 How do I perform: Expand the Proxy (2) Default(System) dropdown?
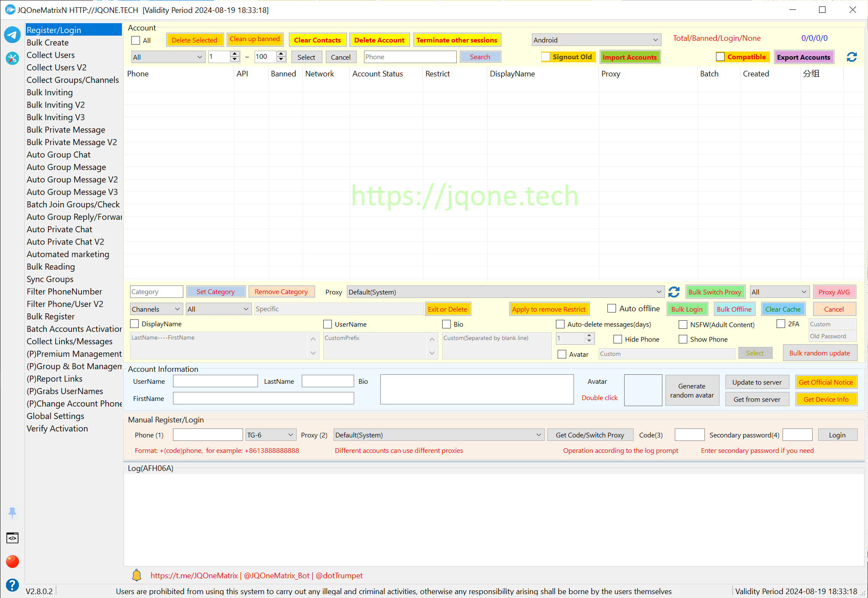pos(439,435)
